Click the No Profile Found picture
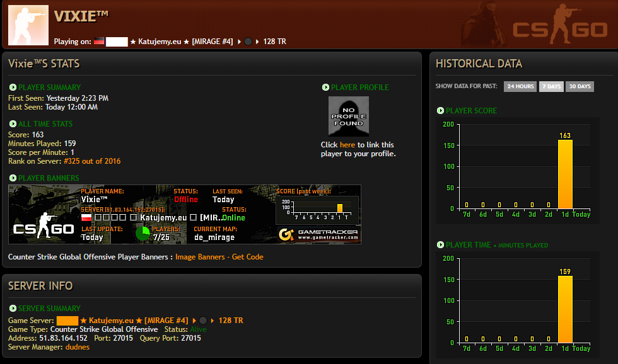 348,117
